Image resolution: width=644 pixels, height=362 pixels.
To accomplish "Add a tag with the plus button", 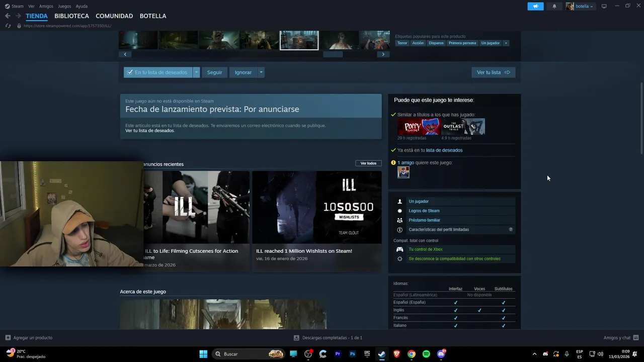I will click(x=506, y=43).
